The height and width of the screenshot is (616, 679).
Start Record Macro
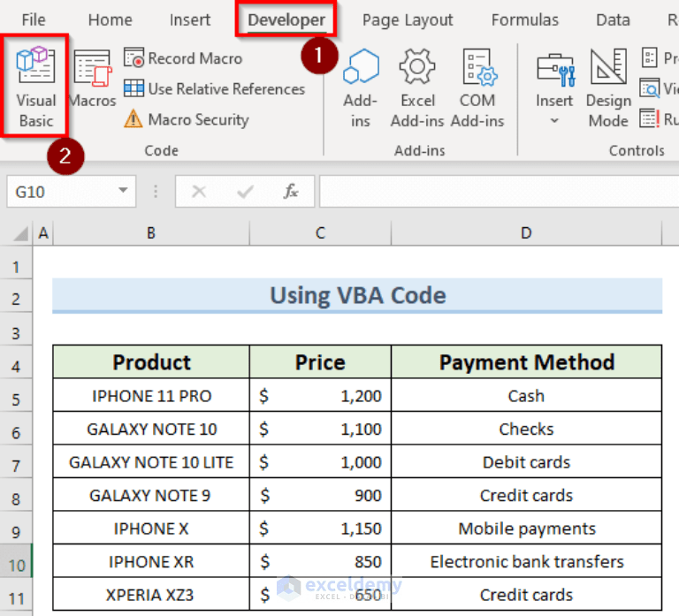[x=183, y=58]
